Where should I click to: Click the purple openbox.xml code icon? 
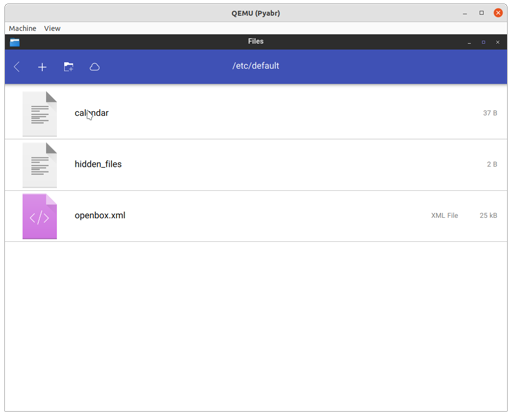pos(40,216)
